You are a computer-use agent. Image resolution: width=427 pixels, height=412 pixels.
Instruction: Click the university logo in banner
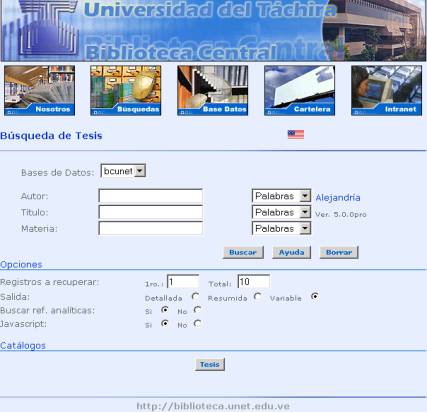click(x=47, y=28)
